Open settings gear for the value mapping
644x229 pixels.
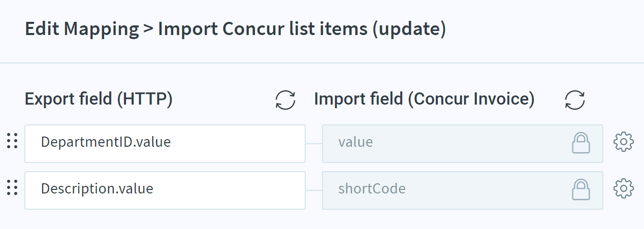(x=624, y=142)
